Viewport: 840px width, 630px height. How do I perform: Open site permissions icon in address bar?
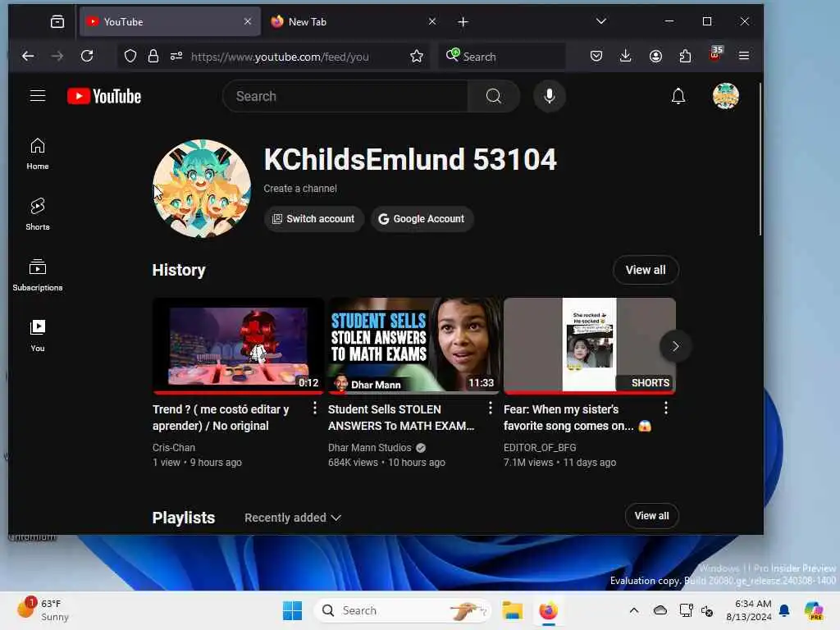coord(176,57)
